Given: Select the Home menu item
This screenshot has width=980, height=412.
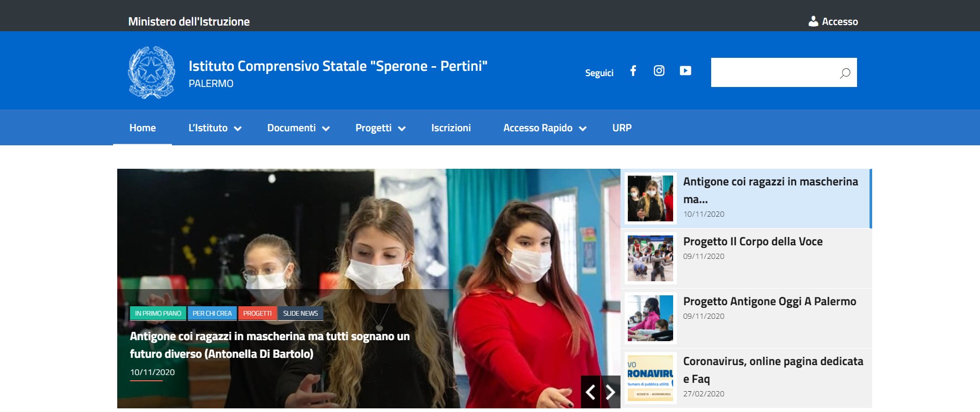Looking at the screenshot, I should (143, 128).
